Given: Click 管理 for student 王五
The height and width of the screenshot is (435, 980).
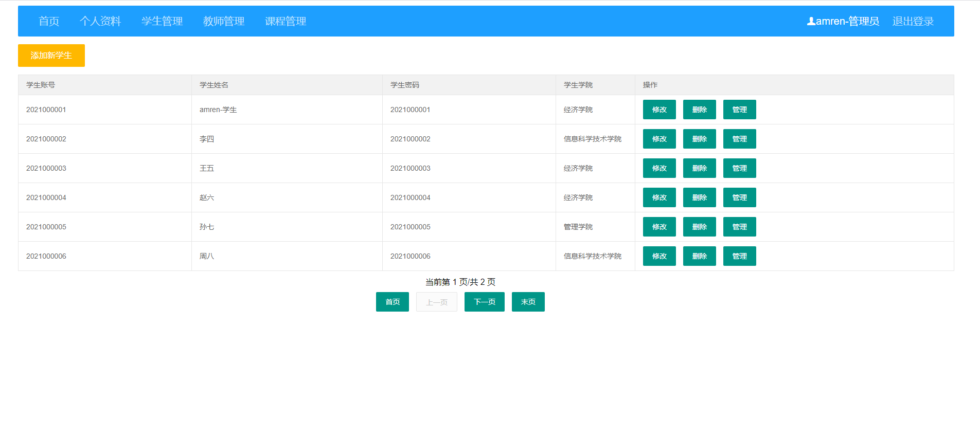Looking at the screenshot, I should click(x=740, y=168).
